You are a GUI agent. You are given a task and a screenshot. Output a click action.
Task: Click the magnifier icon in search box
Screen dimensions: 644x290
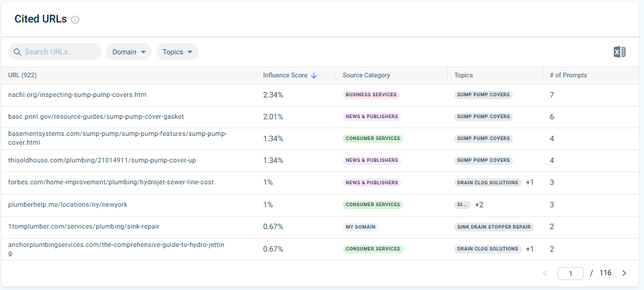point(17,52)
